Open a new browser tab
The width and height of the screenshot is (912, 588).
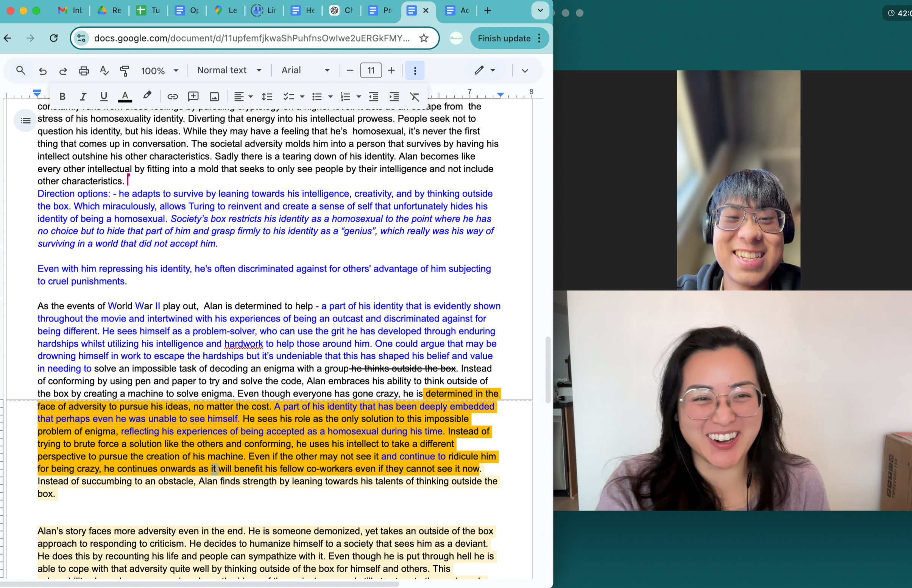coord(488,10)
